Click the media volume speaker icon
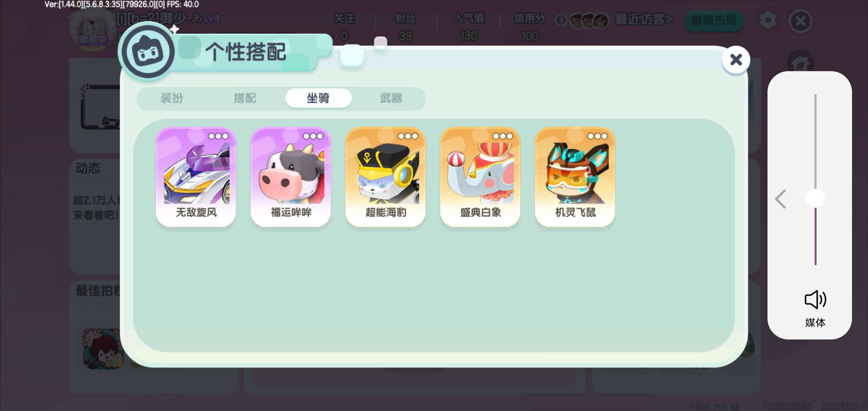 pyautogui.click(x=815, y=299)
